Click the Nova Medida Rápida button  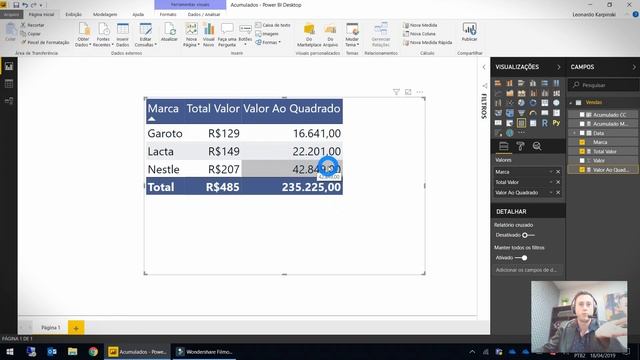(x=428, y=42)
